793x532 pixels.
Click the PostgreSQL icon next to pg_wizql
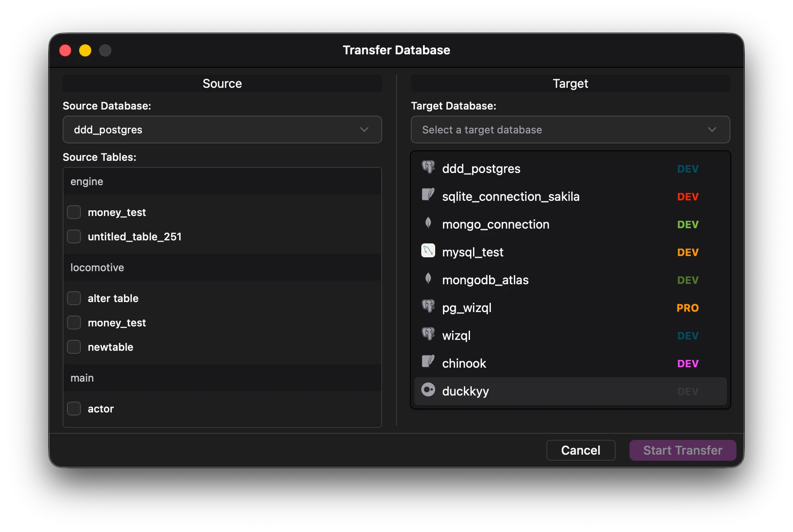point(428,306)
